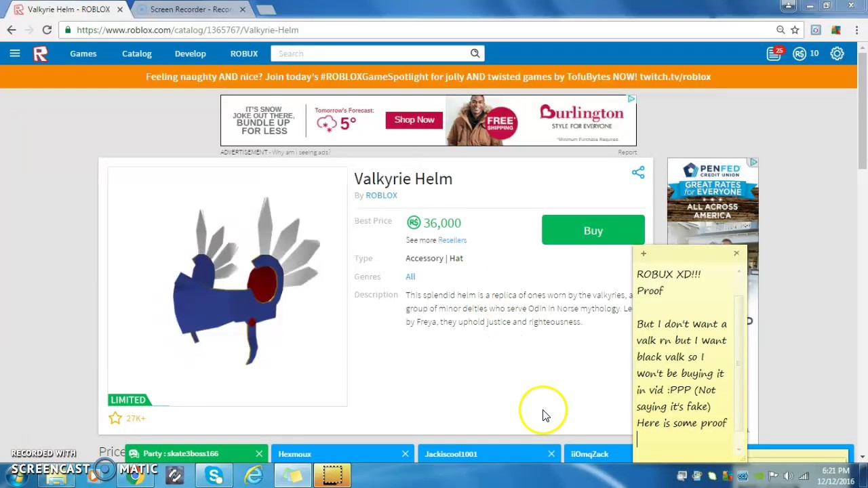Click the dashed-frame recorder taskbar icon
Image resolution: width=868 pixels, height=488 pixels.
tap(332, 476)
